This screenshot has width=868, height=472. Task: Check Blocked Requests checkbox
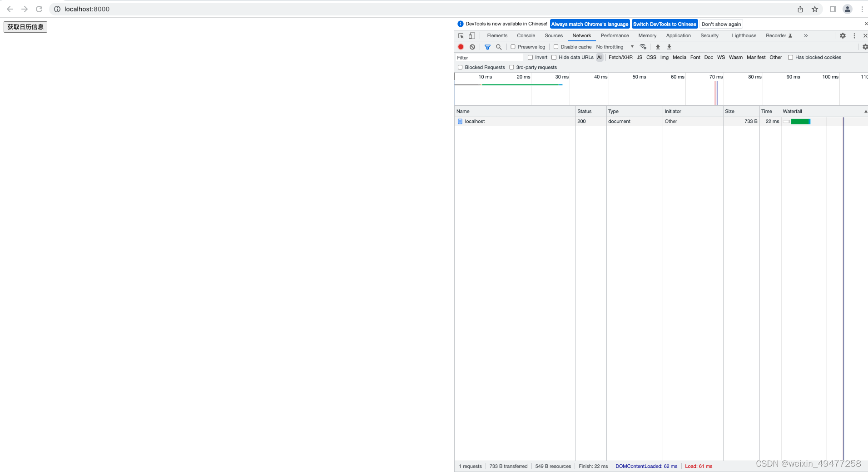[x=460, y=67]
